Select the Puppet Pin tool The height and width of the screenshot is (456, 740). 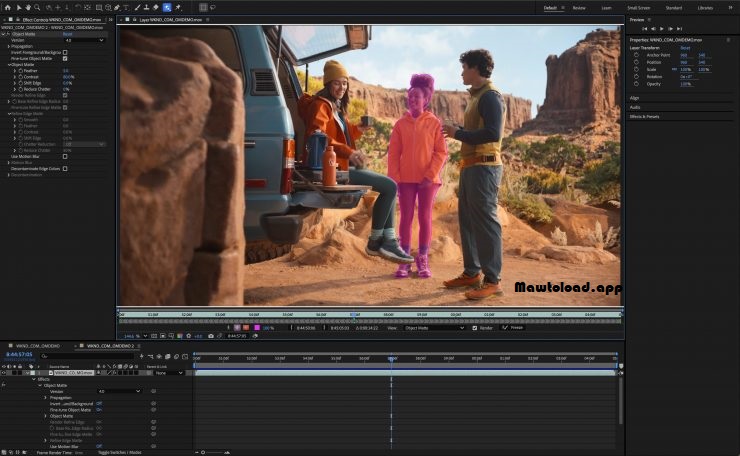pyautogui.click(x=178, y=8)
